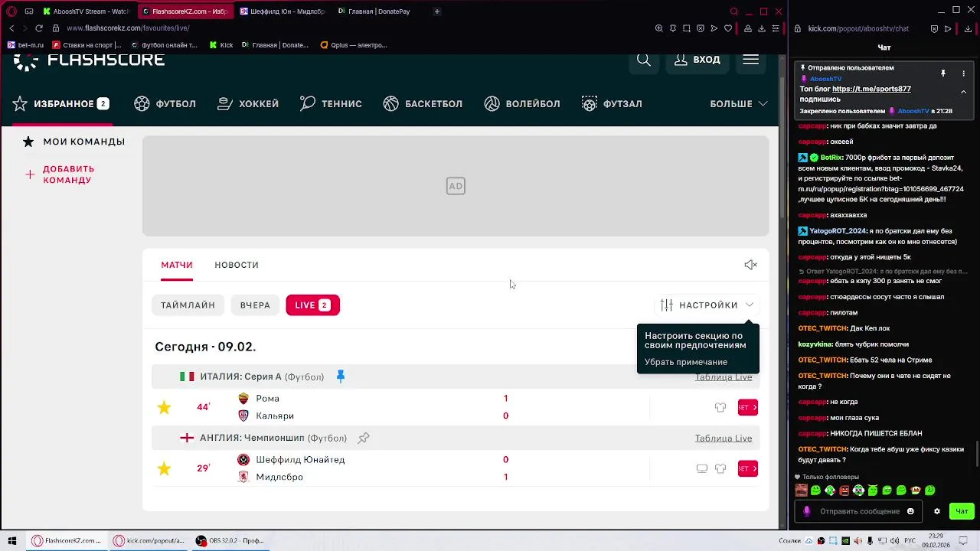Expand the БОЛЬШЕ sports dropdown

click(x=738, y=103)
